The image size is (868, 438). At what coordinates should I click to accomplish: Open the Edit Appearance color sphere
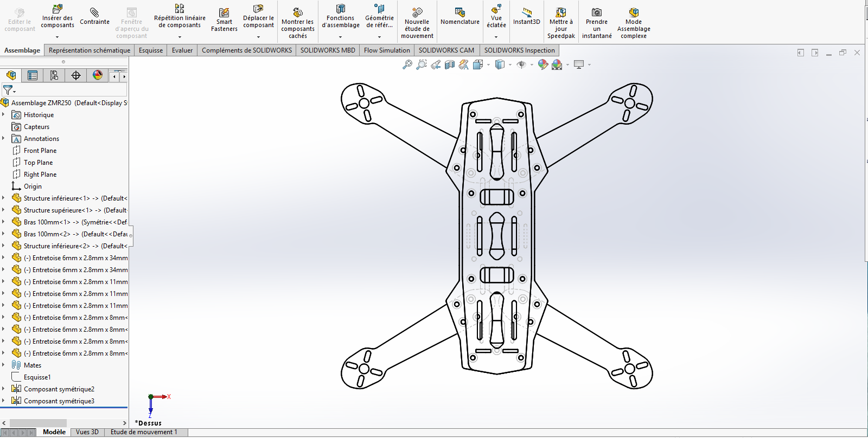(543, 65)
